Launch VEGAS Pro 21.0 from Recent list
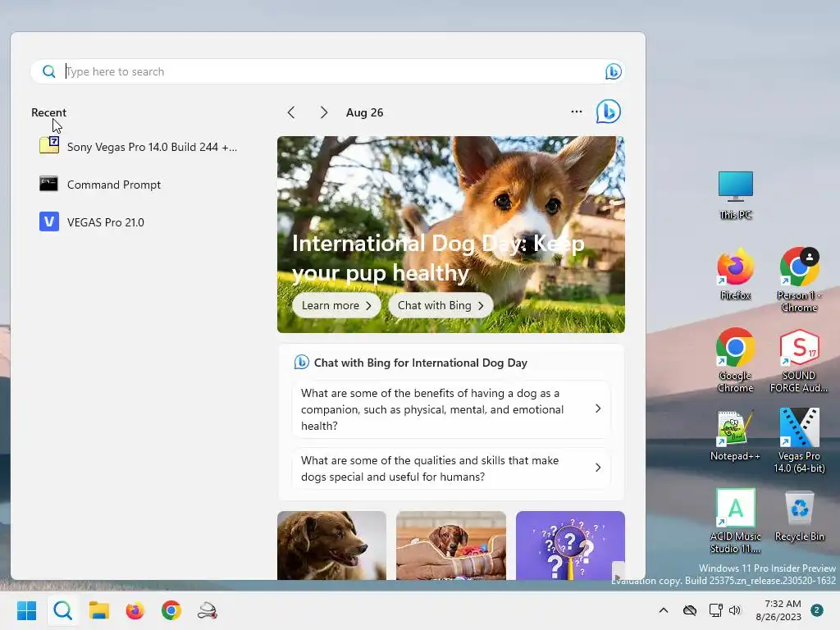The image size is (840, 630). pyautogui.click(x=92, y=221)
